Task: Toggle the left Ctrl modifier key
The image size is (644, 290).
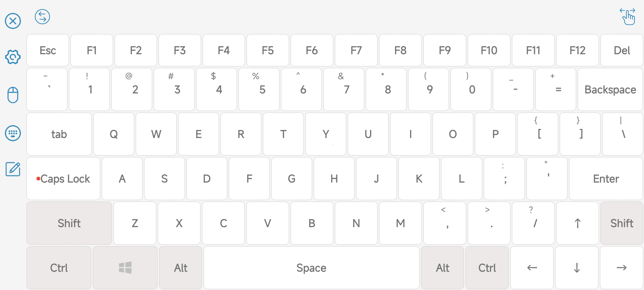Action: [59, 268]
